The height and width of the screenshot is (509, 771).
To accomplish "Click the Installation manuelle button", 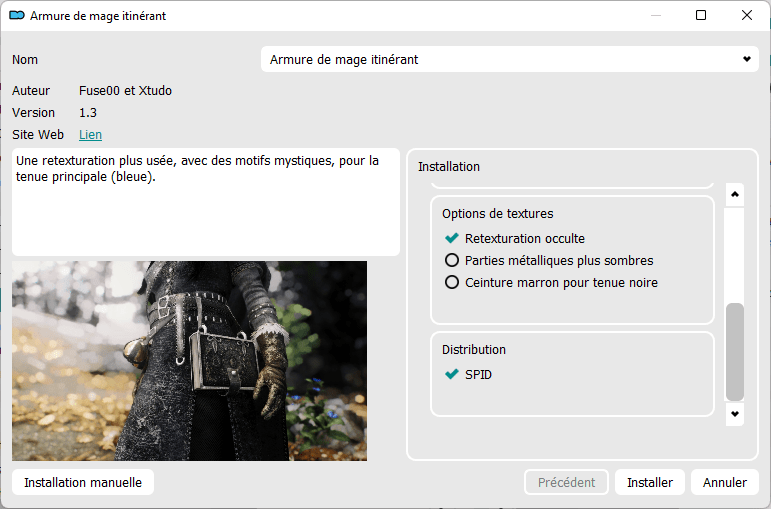I will click(x=83, y=483).
